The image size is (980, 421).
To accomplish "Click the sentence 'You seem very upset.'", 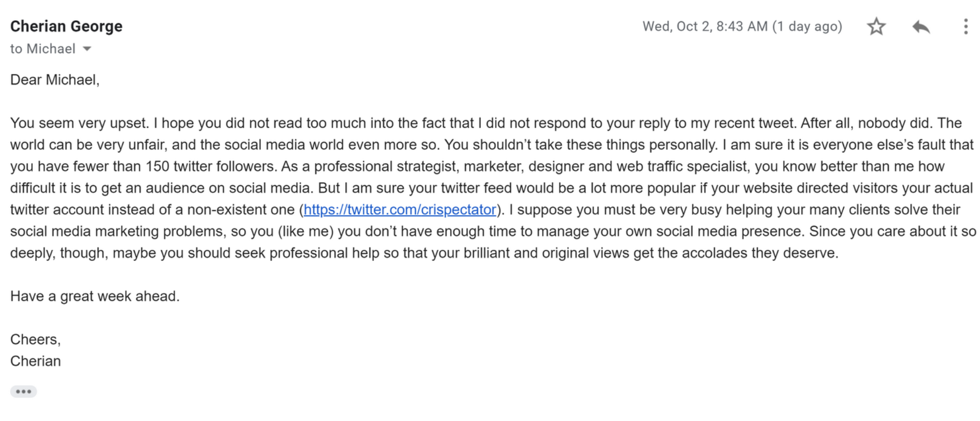I will [x=79, y=123].
